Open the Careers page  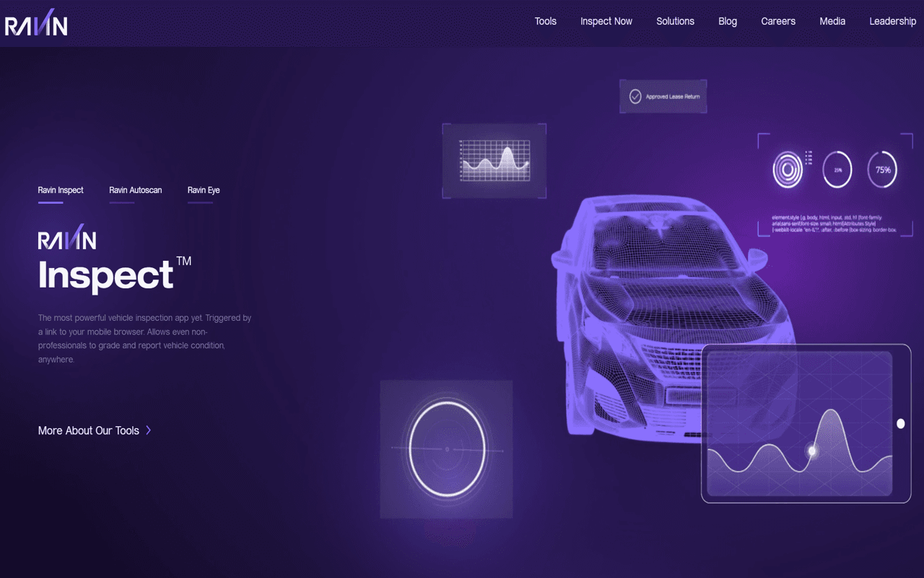coord(778,22)
